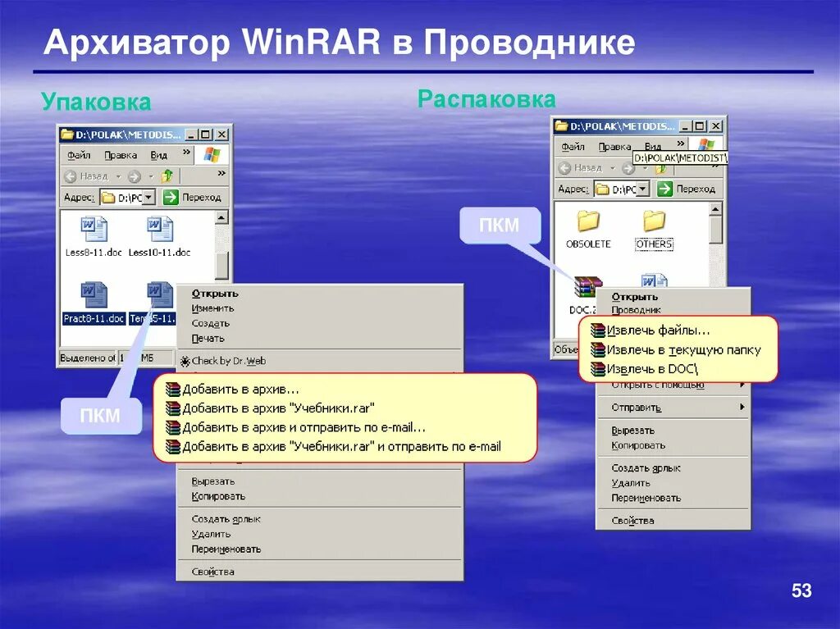840x629 pixels.
Task: Click Создать in left context menu
Action: click(211, 324)
